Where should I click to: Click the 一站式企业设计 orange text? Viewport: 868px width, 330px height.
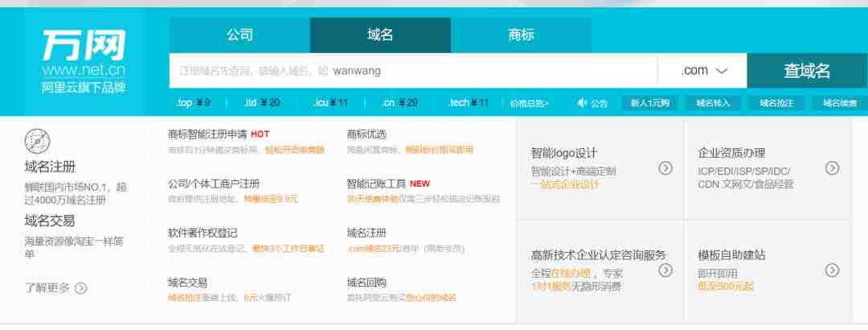[x=565, y=184]
